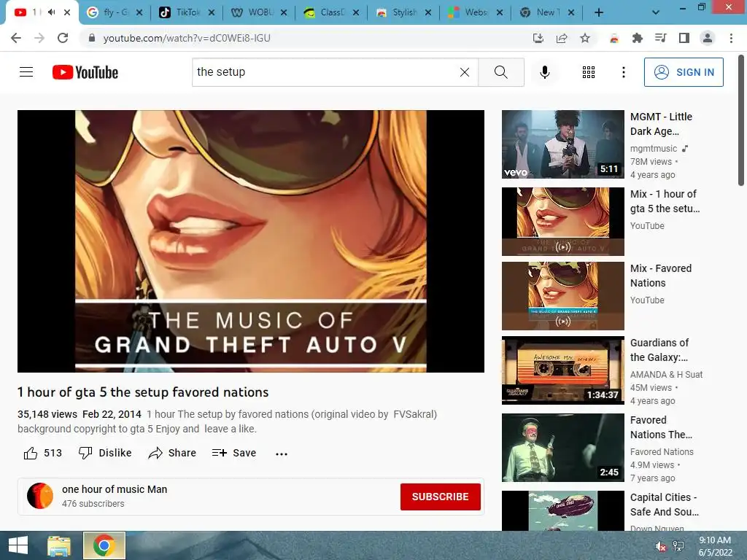Open YouTube settings three-dot menu
Viewport: 747px width, 560px height.
click(623, 72)
